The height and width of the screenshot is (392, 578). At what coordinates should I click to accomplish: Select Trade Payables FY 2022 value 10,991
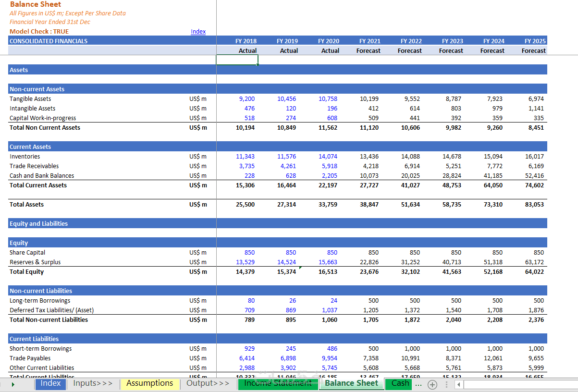click(x=410, y=358)
